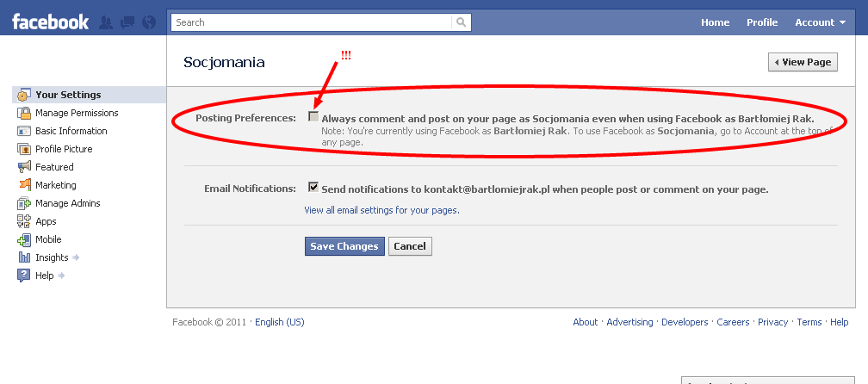868x384 pixels.
Task: Click the Manage Permissions lock icon
Action: (x=24, y=113)
